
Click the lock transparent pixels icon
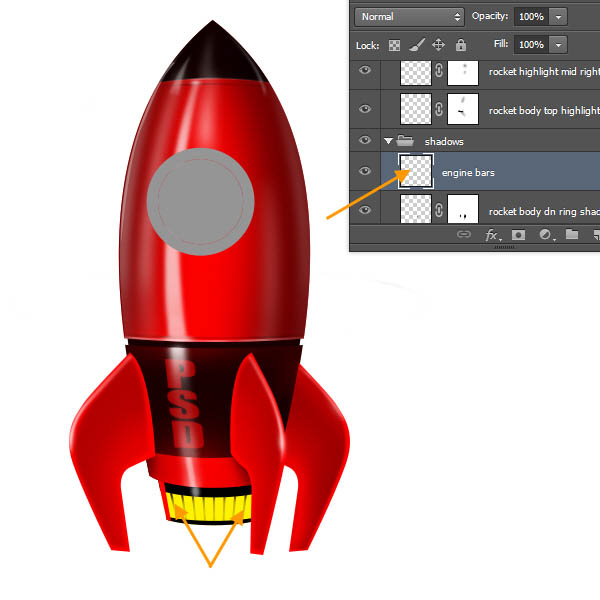(x=394, y=45)
